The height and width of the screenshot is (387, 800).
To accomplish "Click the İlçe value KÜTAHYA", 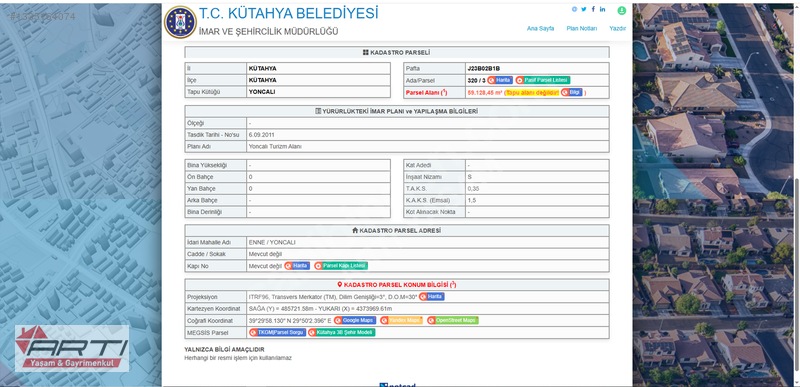I will coord(262,80).
